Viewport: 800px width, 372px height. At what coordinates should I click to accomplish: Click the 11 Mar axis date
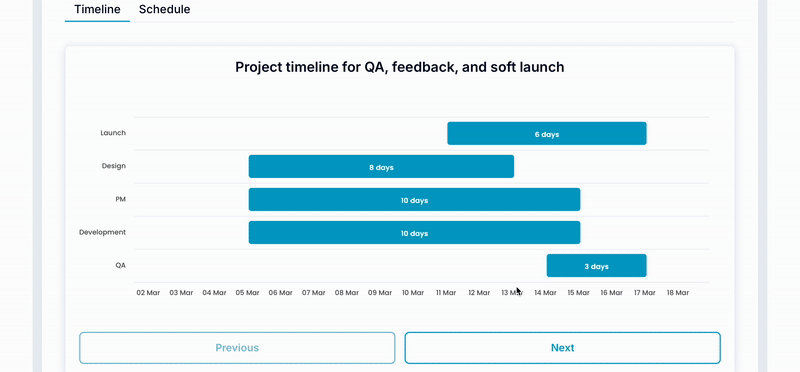pos(446,293)
